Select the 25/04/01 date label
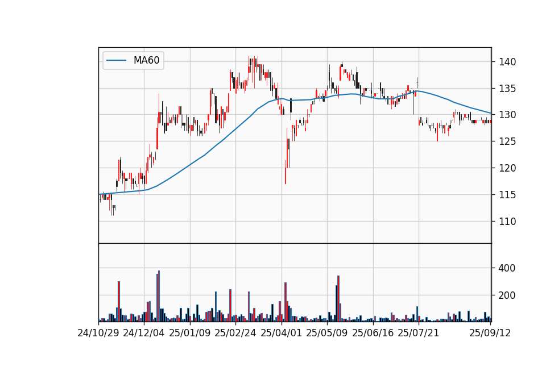 [x=282, y=333]
